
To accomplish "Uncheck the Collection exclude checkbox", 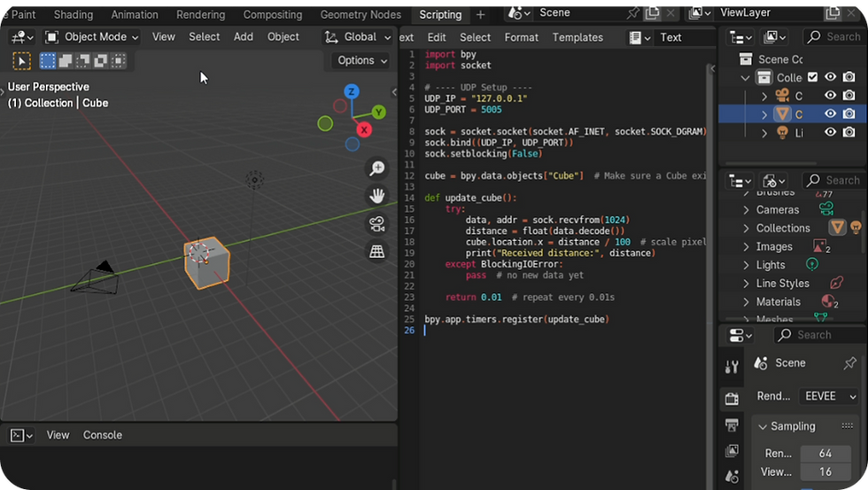I will point(812,77).
